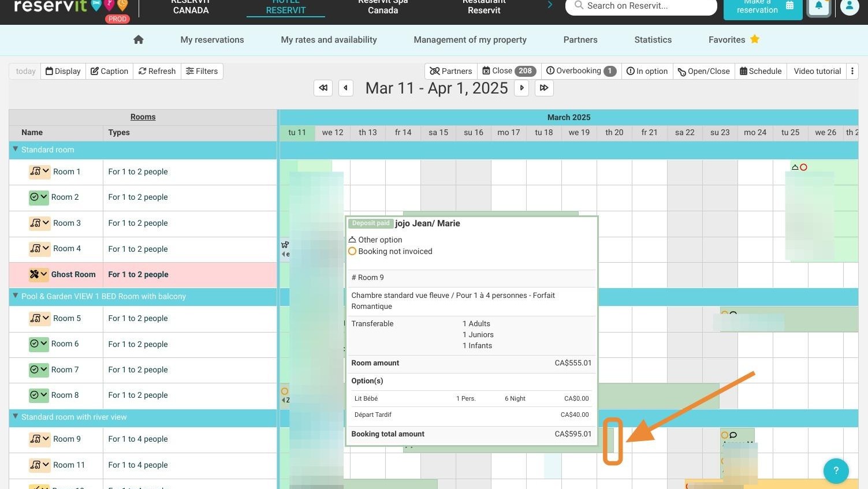Select the sa 15 date column

[x=438, y=132]
